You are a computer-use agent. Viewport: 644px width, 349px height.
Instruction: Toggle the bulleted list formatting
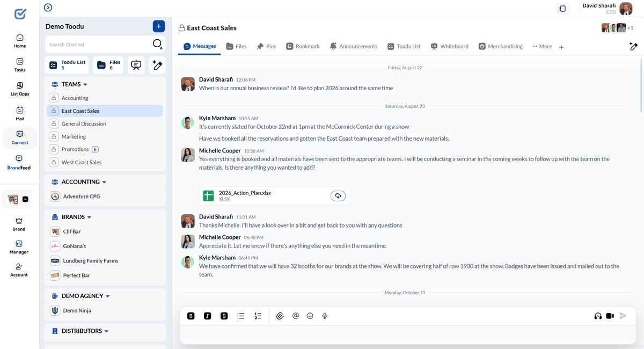tap(240, 316)
